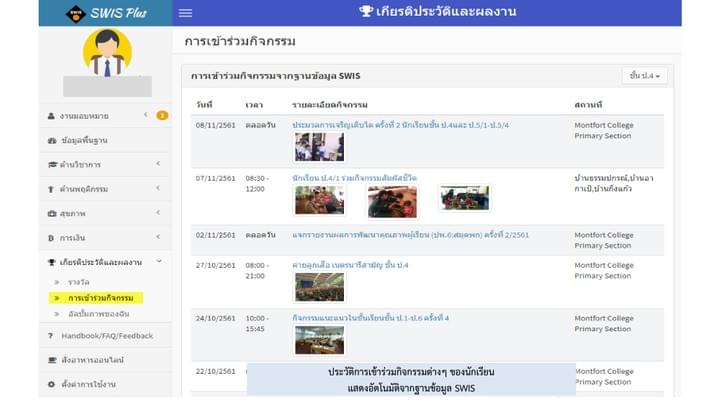The height and width of the screenshot is (405, 720).
Task: Click the การเข้าร่วมกิจกรรม page heading
Action: pyautogui.click(x=240, y=41)
